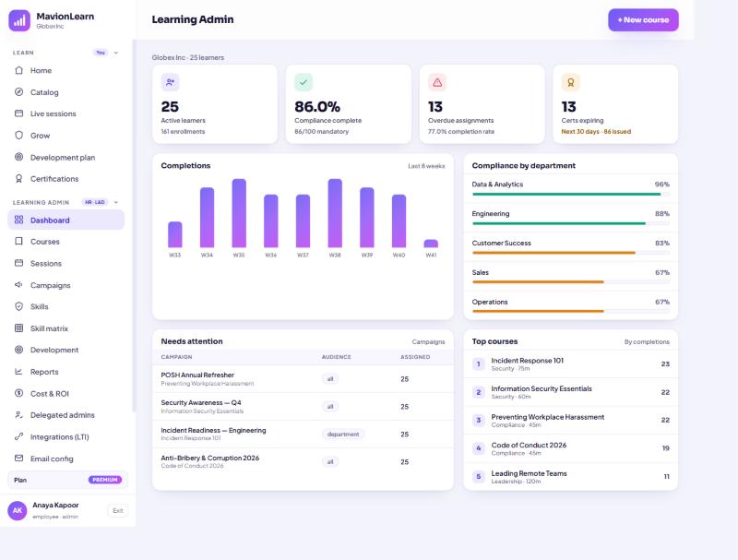Click the sidebar vertical scrollbar

pyautogui.click(x=134, y=226)
